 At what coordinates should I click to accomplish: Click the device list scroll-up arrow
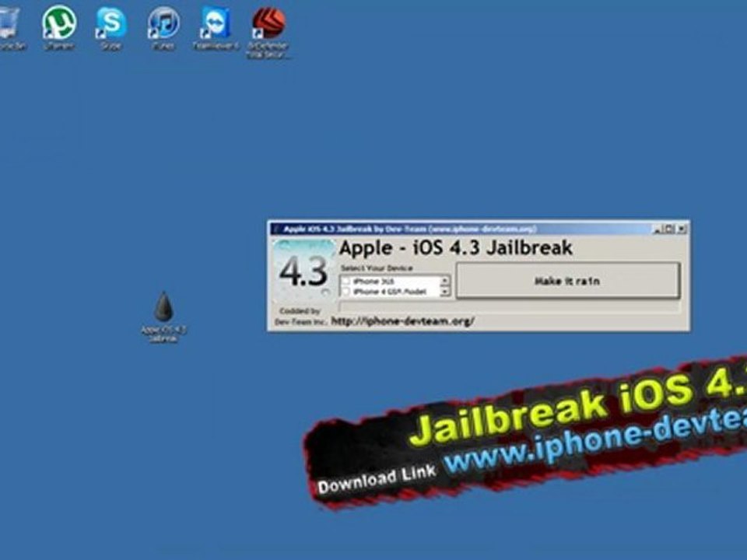(444, 281)
